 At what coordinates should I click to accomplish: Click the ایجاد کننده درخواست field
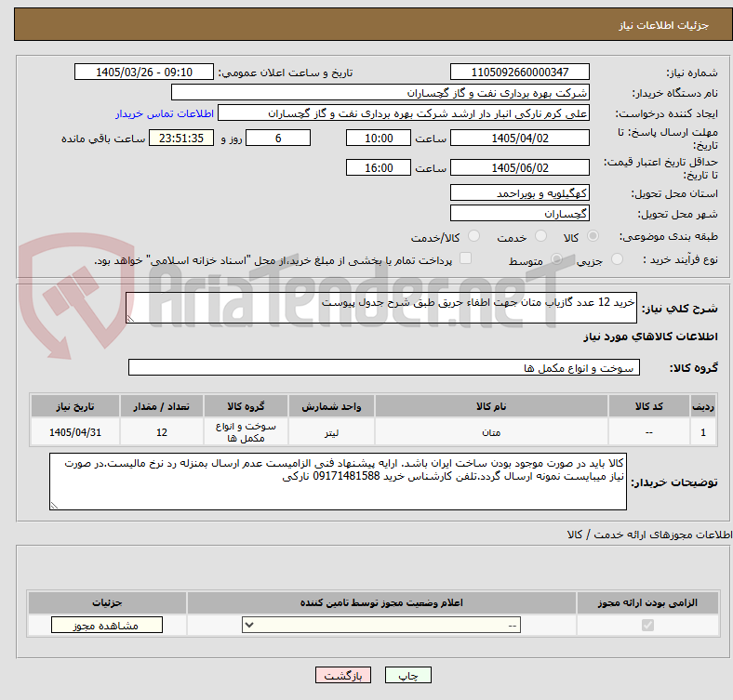[x=404, y=113]
